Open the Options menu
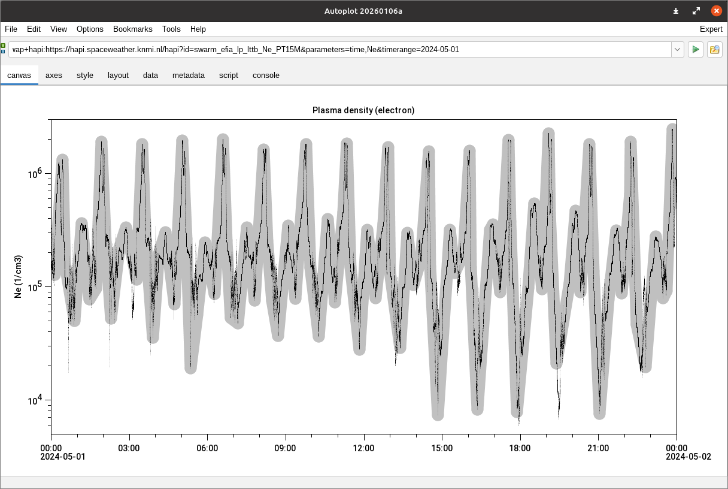 (x=89, y=30)
